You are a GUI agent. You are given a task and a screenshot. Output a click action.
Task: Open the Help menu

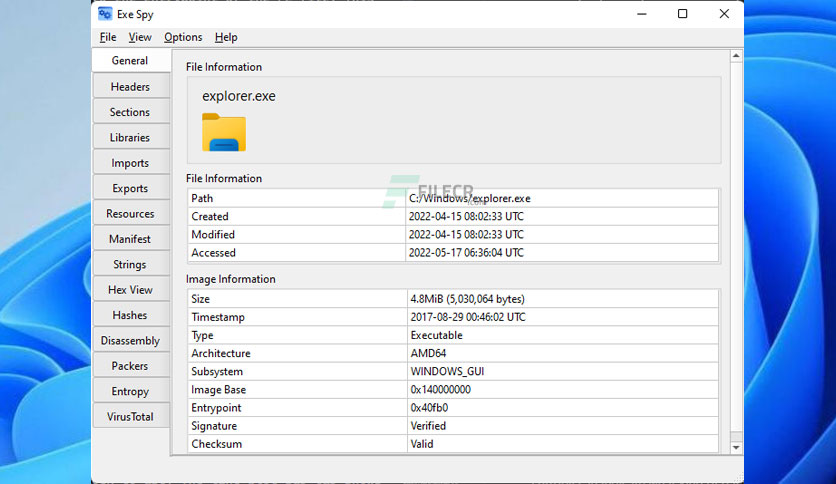click(226, 37)
